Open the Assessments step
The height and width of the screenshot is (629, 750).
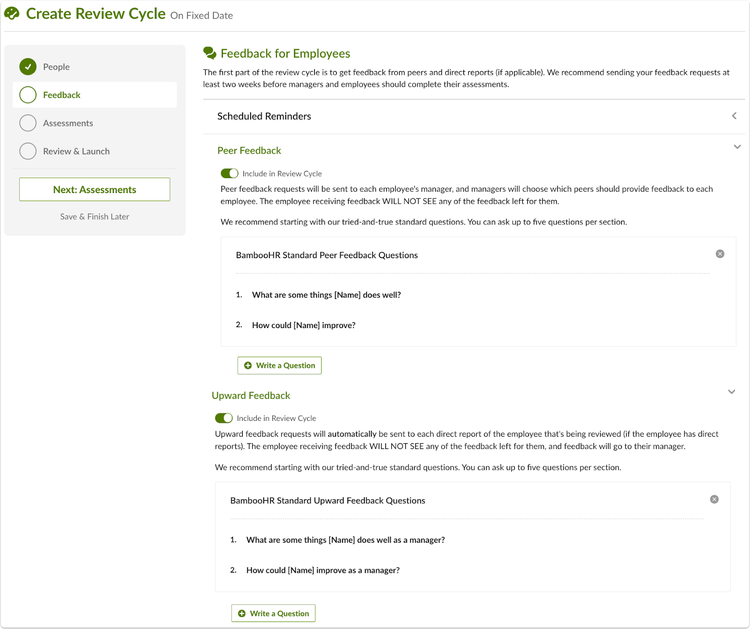pos(68,123)
